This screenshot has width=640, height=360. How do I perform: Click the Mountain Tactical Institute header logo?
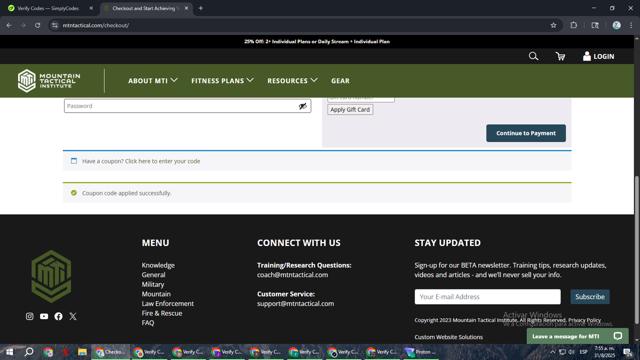tap(49, 80)
